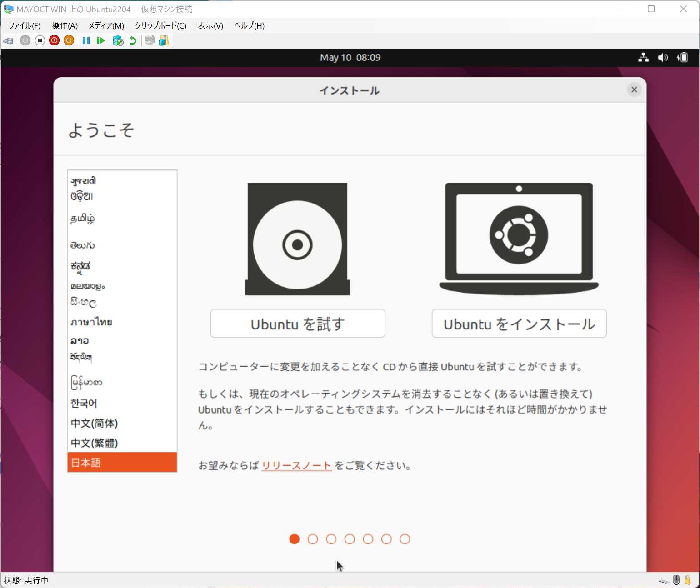700x588 pixels.
Task: Turn off the virtual machine
Action: coord(54,40)
